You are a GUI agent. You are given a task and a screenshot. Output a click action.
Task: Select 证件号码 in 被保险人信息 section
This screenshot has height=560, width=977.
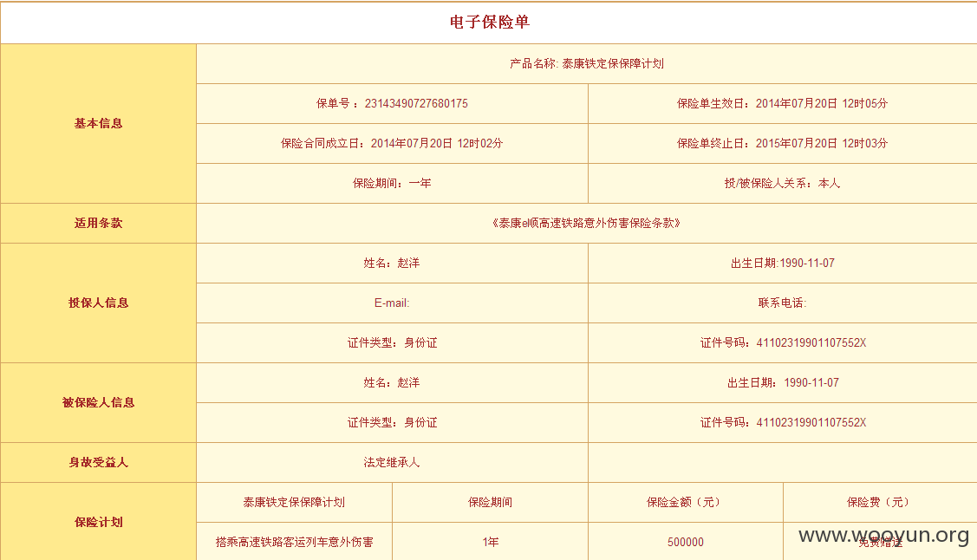point(783,422)
